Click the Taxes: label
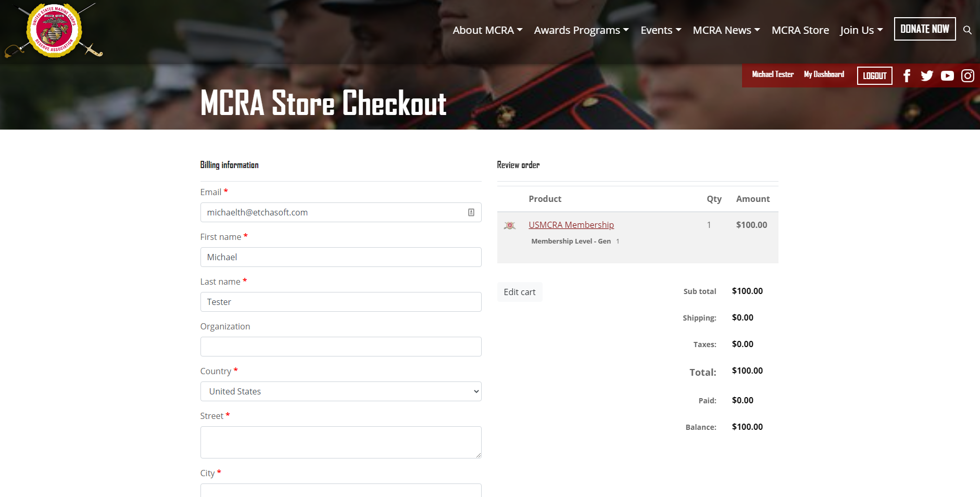The image size is (980, 497). [705, 345]
